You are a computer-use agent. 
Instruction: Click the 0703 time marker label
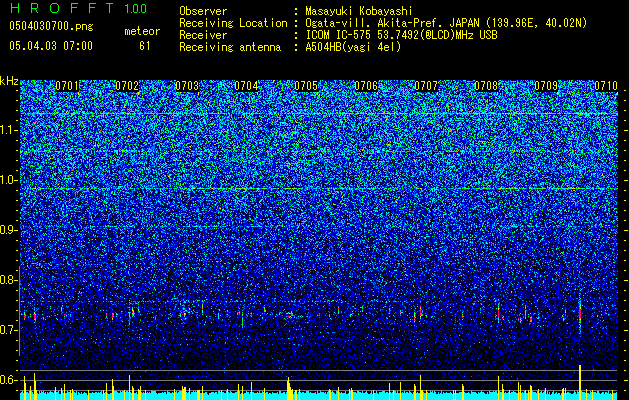(x=187, y=86)
